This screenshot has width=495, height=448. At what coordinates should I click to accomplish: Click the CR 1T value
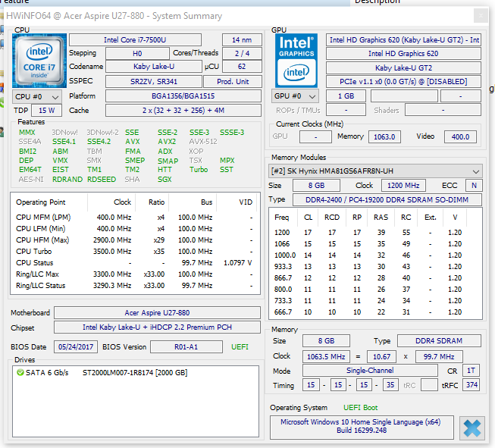tap(471, 371)
